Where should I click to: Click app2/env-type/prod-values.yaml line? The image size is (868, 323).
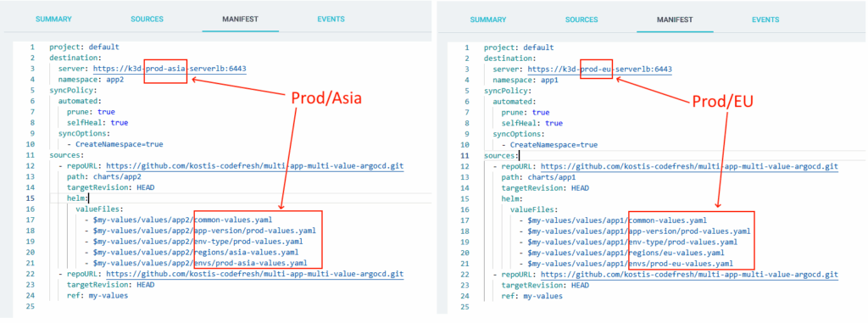point(194,242)
